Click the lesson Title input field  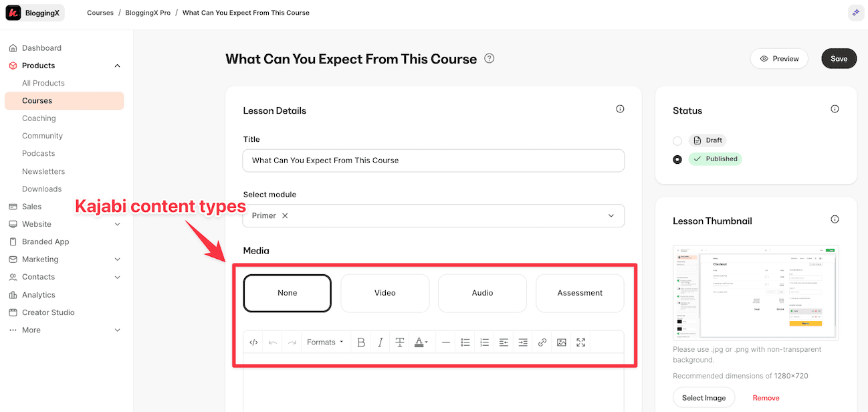(433, 161)
